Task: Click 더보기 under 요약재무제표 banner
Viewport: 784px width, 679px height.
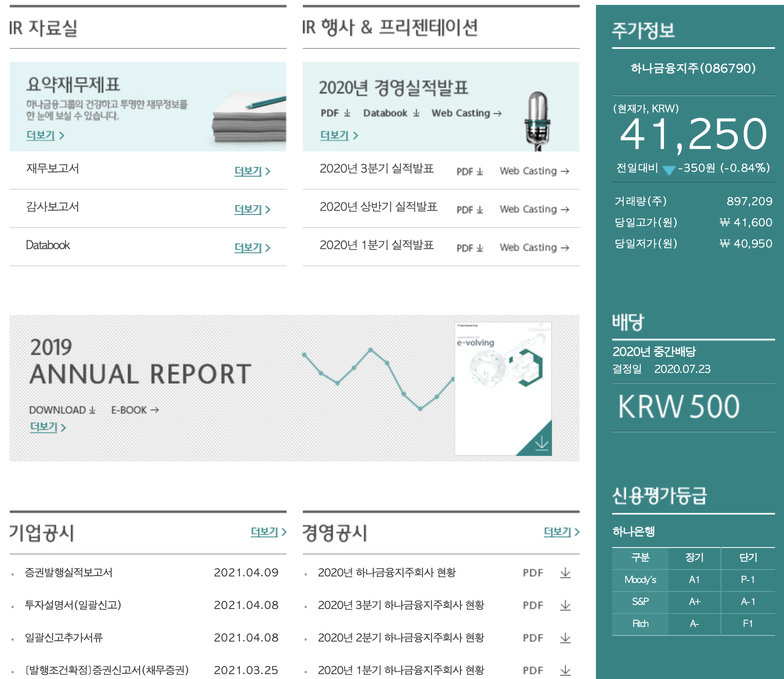Action: point(45,136)
